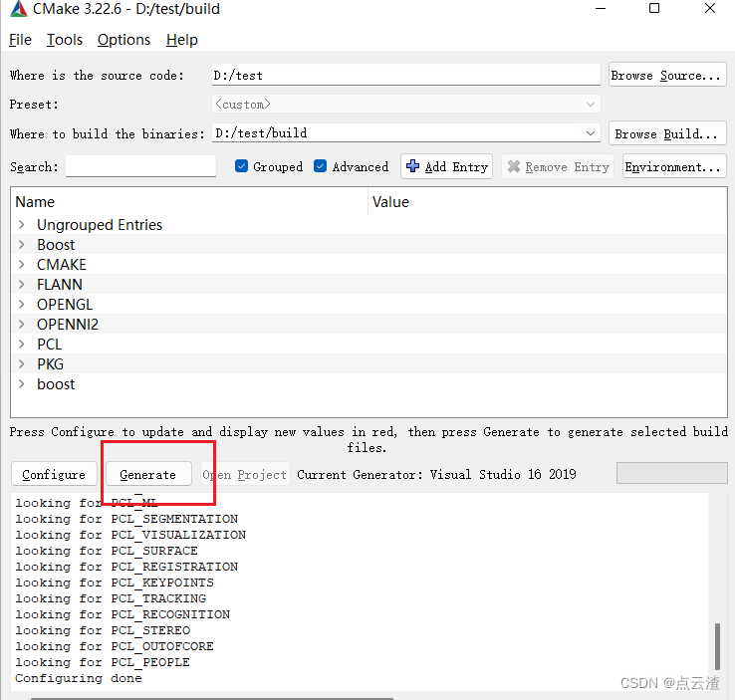This screenshot has height=700, width=735.
Task: Expand the CMAKE group chevron
Action: pyautogui.click(x=22, y=264)
